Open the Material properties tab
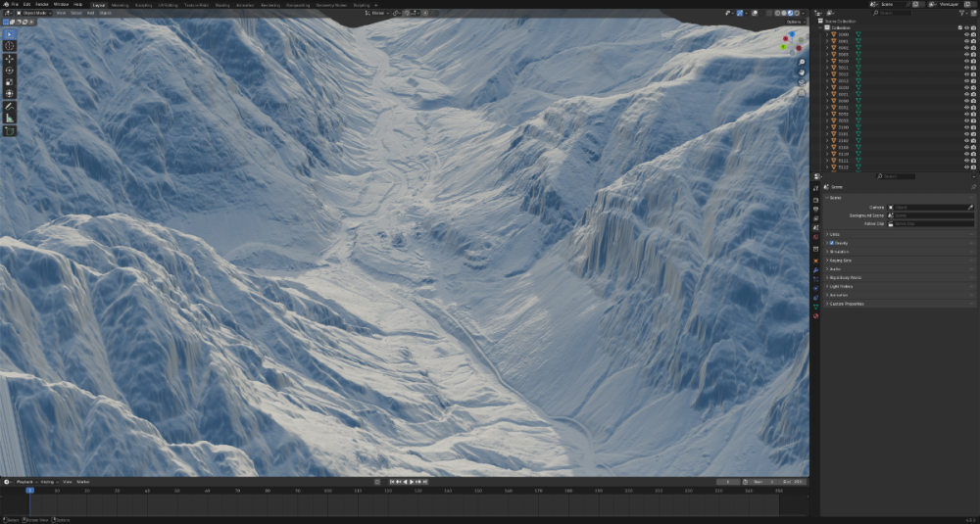The width and height of the screenshot is (980, 524). coord(816,315)
